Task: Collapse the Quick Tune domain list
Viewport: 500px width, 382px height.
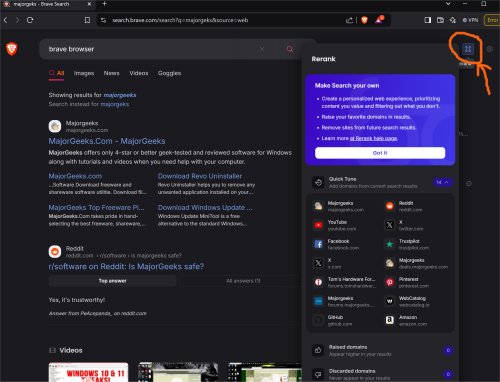Action: [x=443, y=182]
